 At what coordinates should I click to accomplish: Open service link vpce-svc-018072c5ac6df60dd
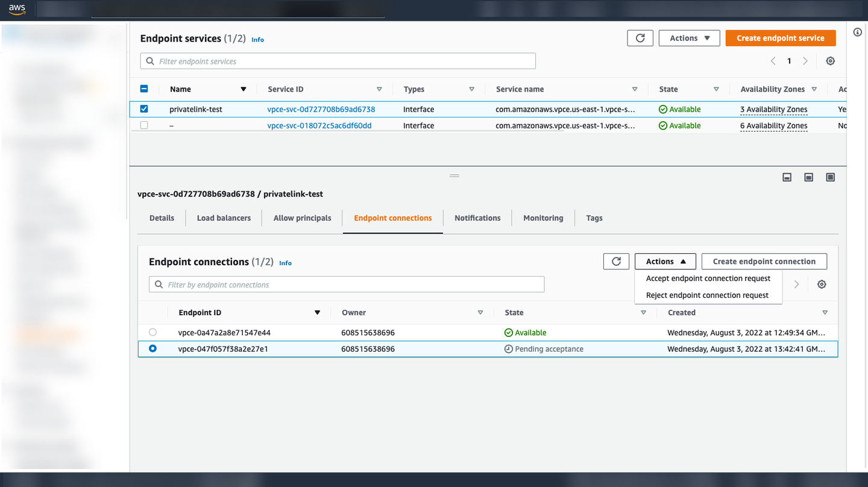[319, 125]
